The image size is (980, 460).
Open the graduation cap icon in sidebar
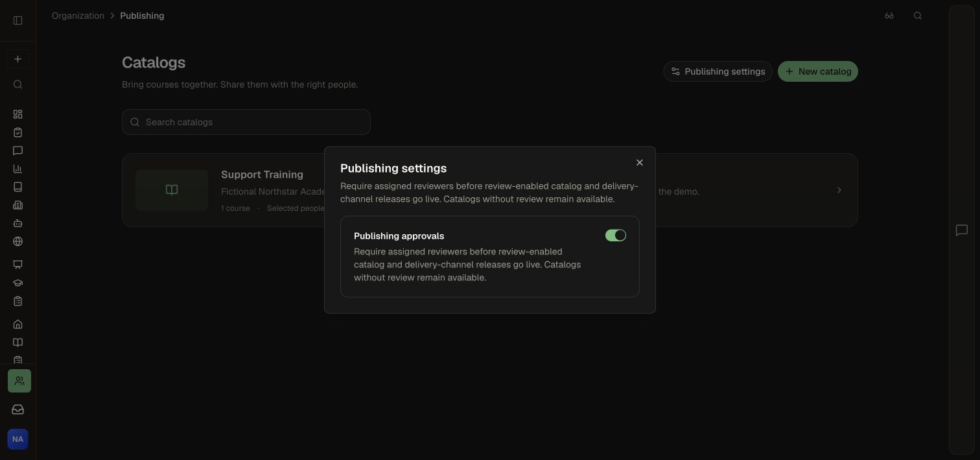click(x=17, y=283)
